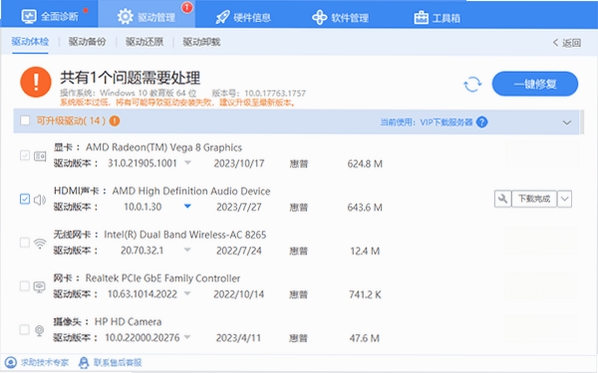Click the driver list vertical scrollbar

[x=582, y=122]
